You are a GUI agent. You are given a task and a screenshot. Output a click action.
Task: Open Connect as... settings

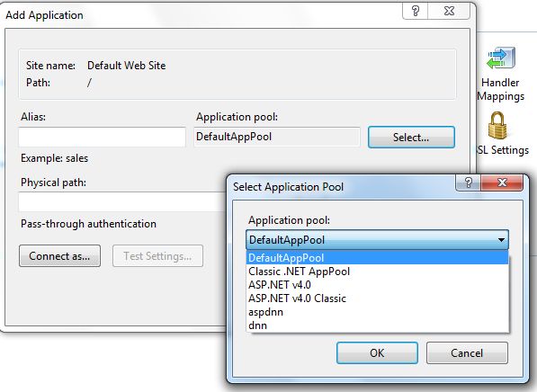coord(59,255)
